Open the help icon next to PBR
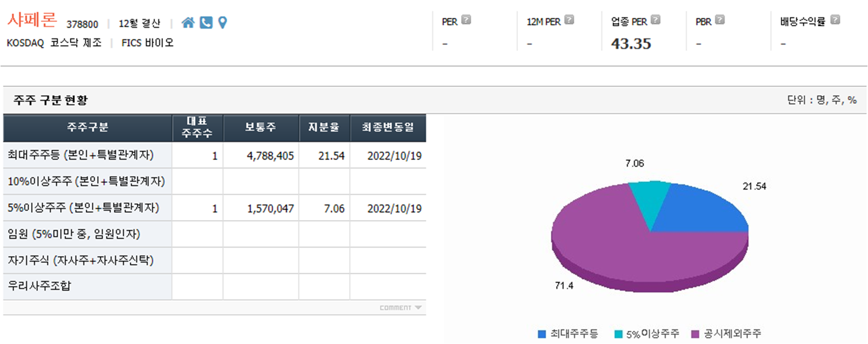The width and height of the screenshot is (868, 344). [x=719, y=20]
